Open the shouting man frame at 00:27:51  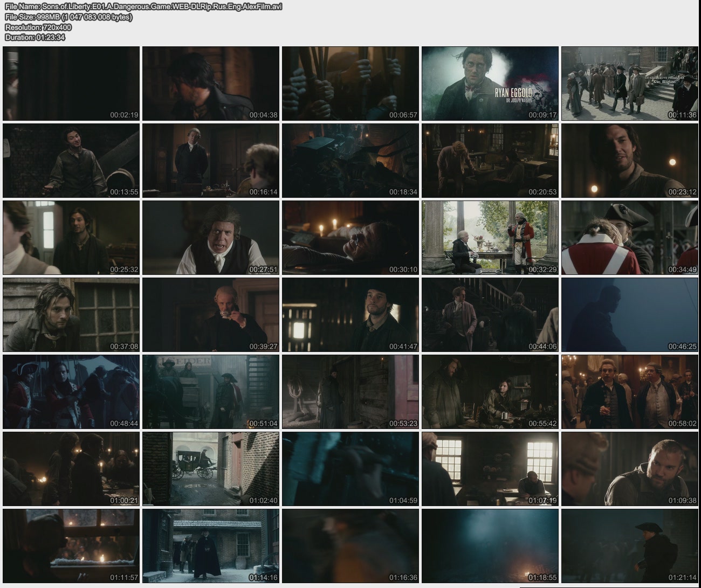click(x=211, y=238)
